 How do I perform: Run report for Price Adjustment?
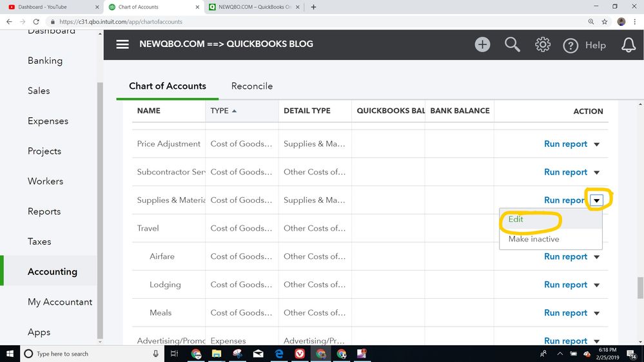pos(565,144)
